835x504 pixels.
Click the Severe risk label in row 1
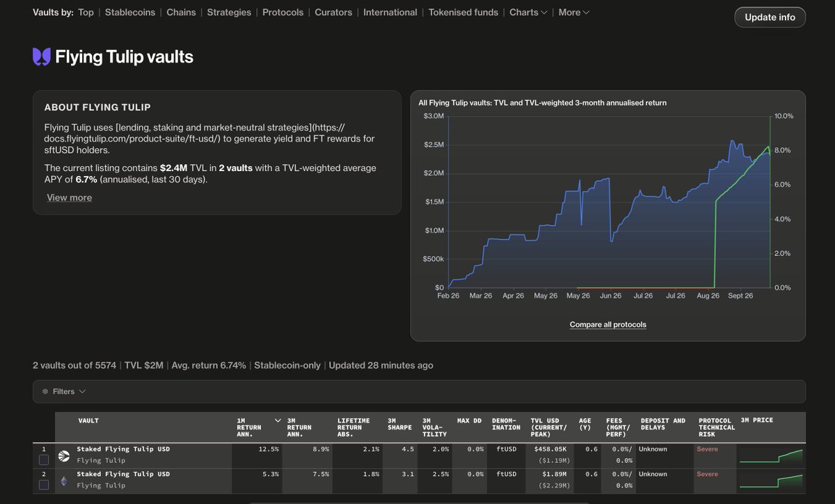[707, 449]
